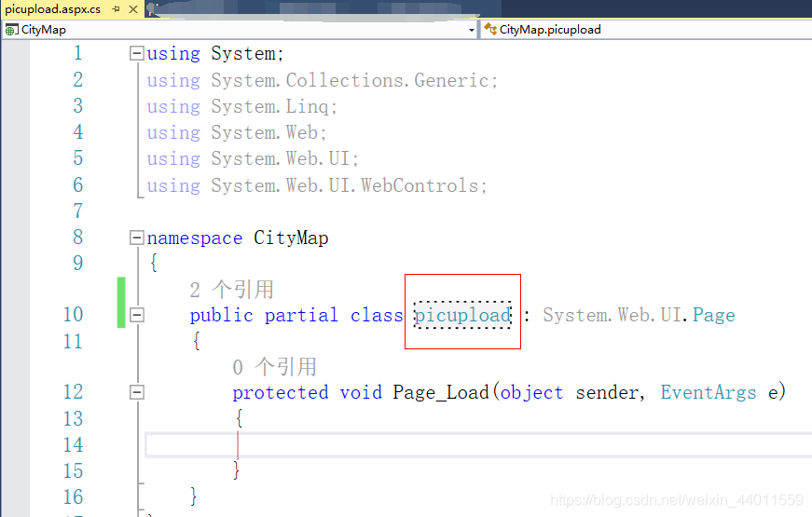The height and width of the screenshot is (517, 812).
Task: Click the 'object' keyword in Page_Load
Action: (531, 393)
